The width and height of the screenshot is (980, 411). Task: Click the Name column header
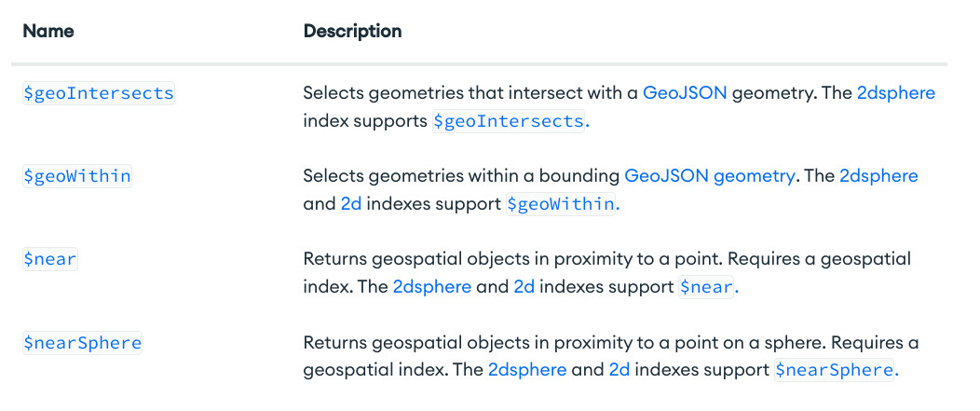[48, 31]
